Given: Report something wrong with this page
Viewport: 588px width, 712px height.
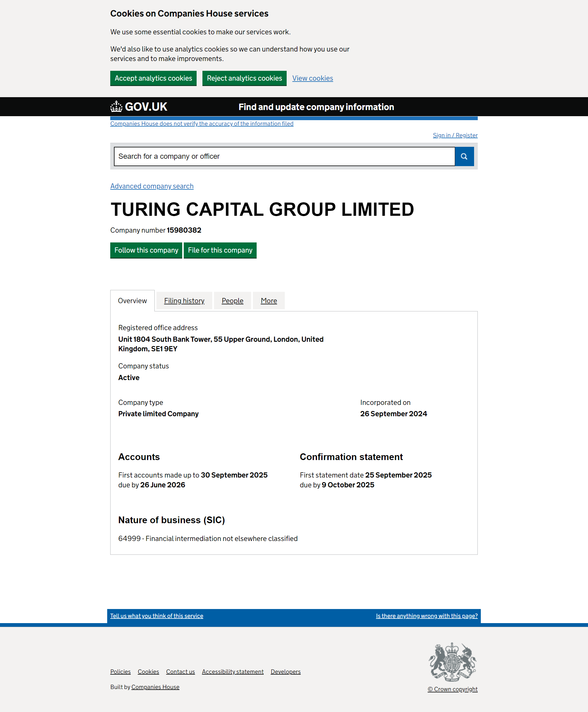Looking at the screenshot, I should tap(427, 616).
